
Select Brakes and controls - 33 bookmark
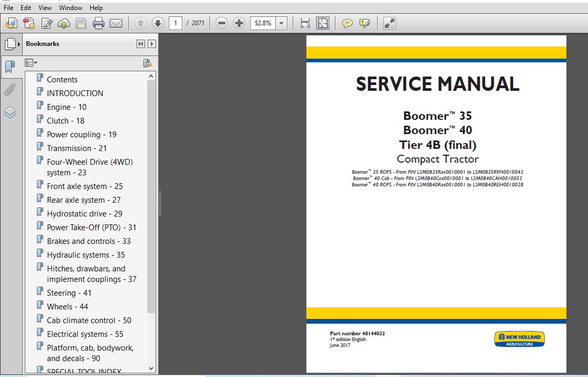pos(89,241)
